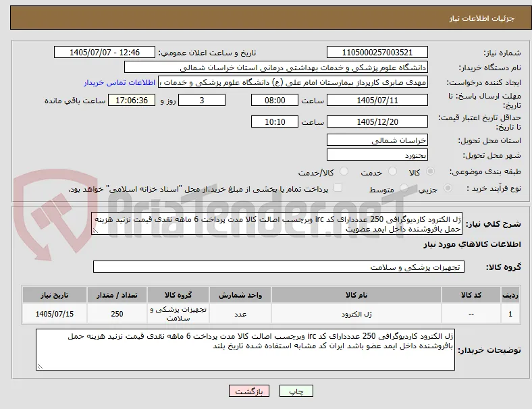The width and height of the screenshot is (532, 409).
Task: Click the deadline time field 08:00
Action: (275, 100)
